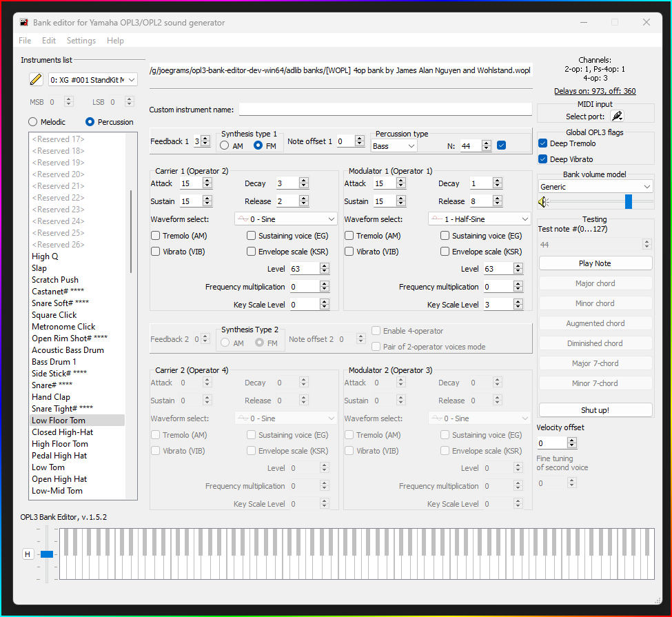Open the Settings menu
The height and width of the screenshot is (617, 672).
point(81,40)
